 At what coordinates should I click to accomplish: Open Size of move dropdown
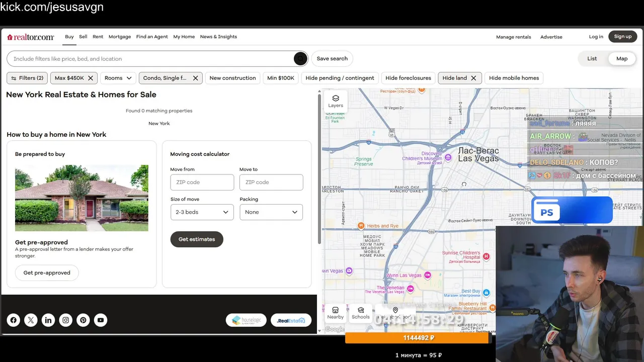pyautogui.click(x=202, y=212)
